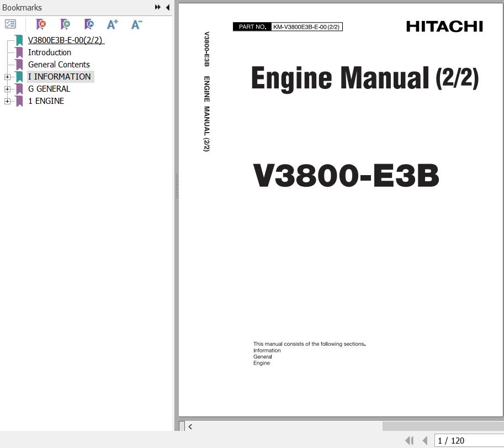Collapse the Bookmarks panel arrow
This screenshot has height=448, width=504.
(168, 7)
